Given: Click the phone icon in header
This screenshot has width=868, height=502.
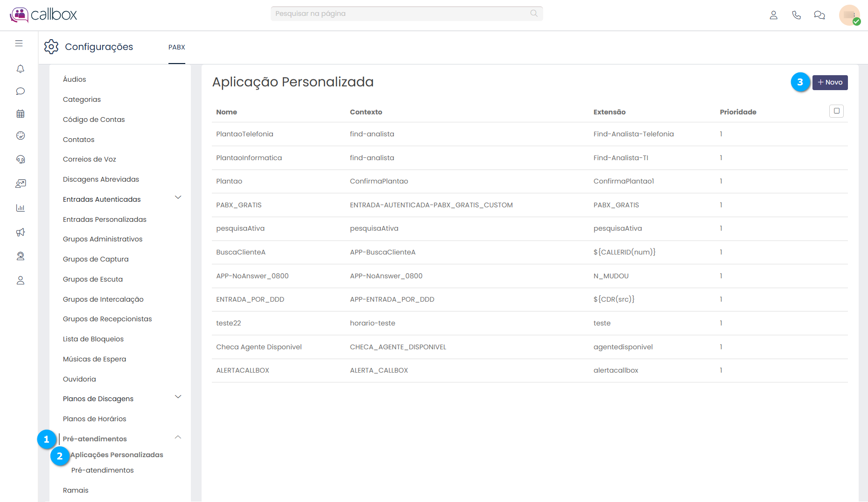Looking at the screenshot, I should 796,15.
